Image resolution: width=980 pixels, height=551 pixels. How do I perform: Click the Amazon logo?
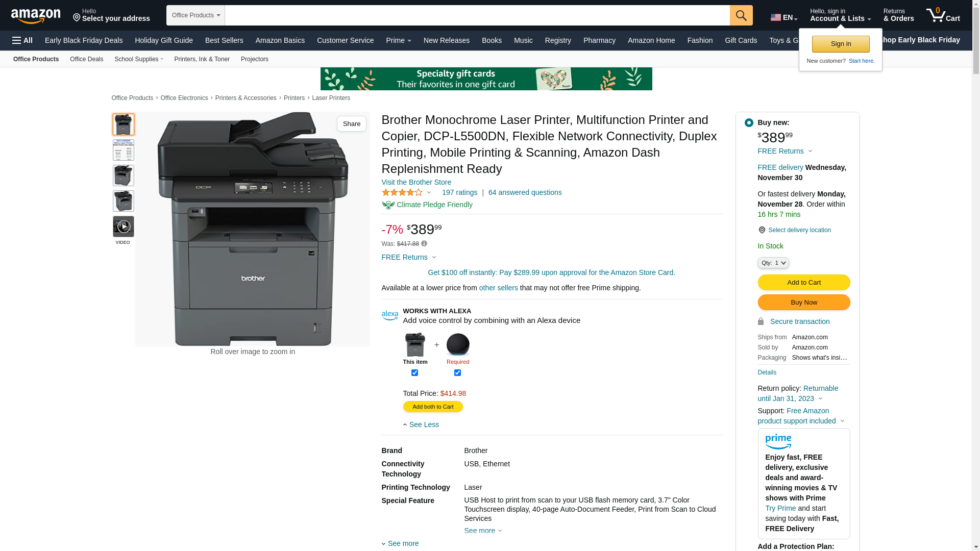coord(36,16)
